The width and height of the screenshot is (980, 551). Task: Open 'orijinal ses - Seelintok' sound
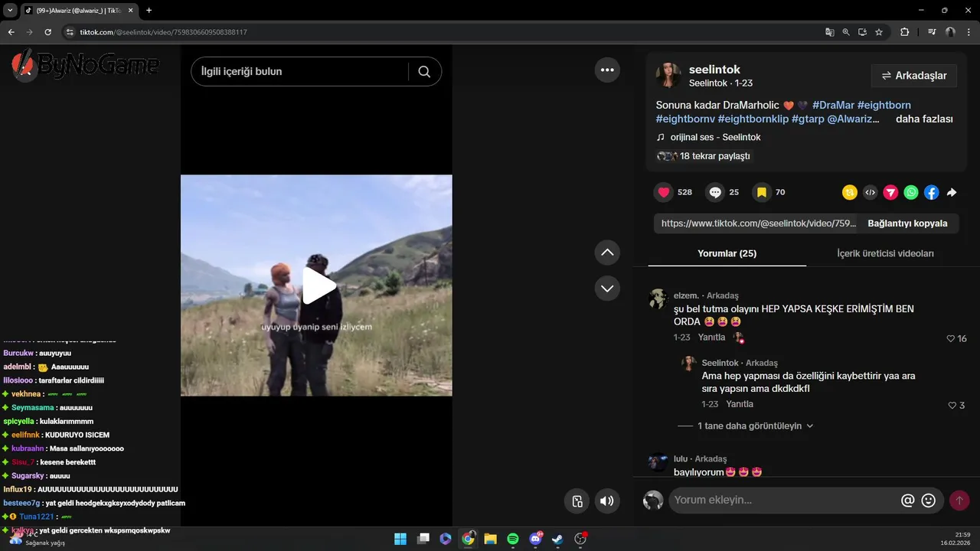coord(715,137)
